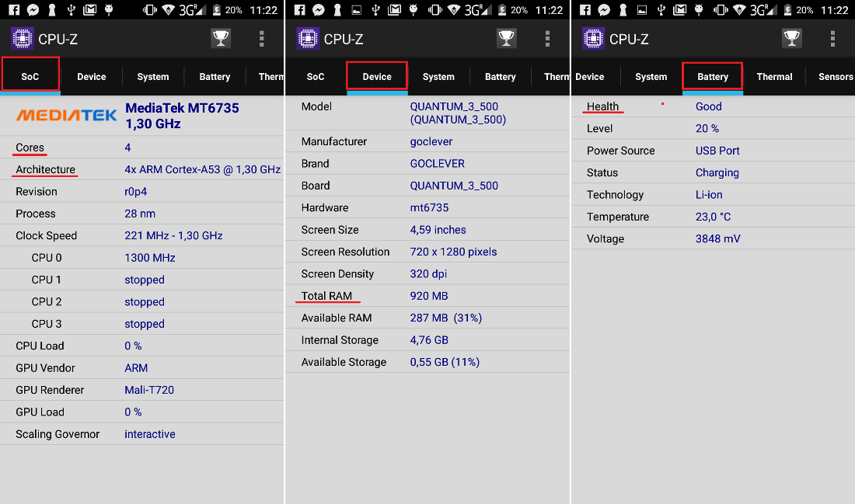Click the '221 MHz - 1,30 GHz' clock speed value

(173, 235)
